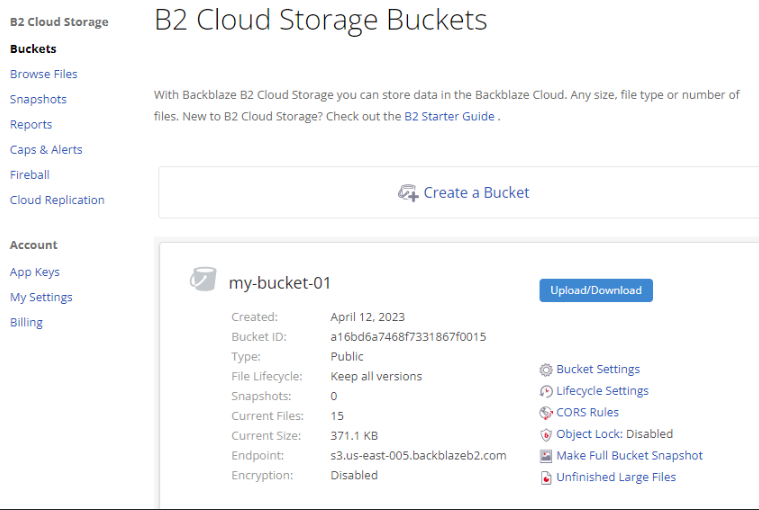Click the Object Lock shield icon
Screen dimensions: 759x510
tap(546, 435)
